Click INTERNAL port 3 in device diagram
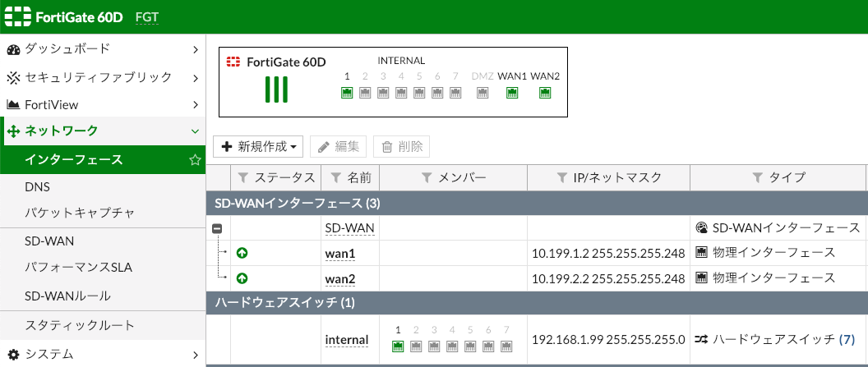 pyautogui.click(x=383, y=93)
